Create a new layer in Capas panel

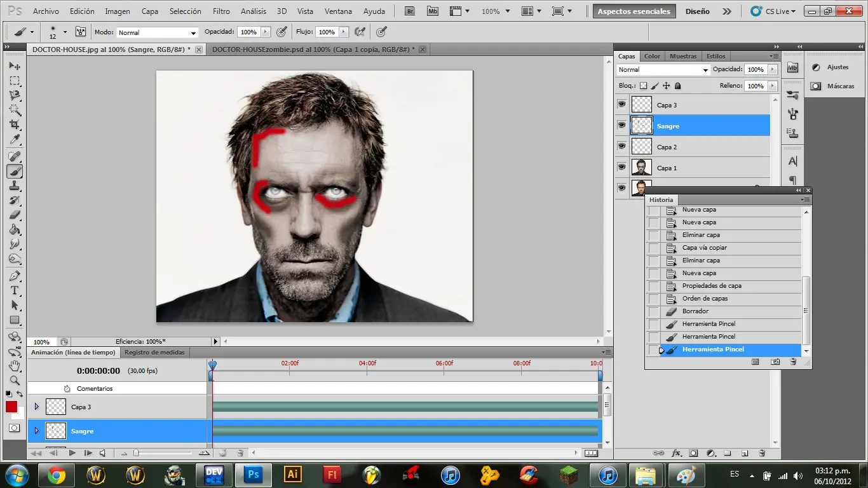click(x=745, y=453)
